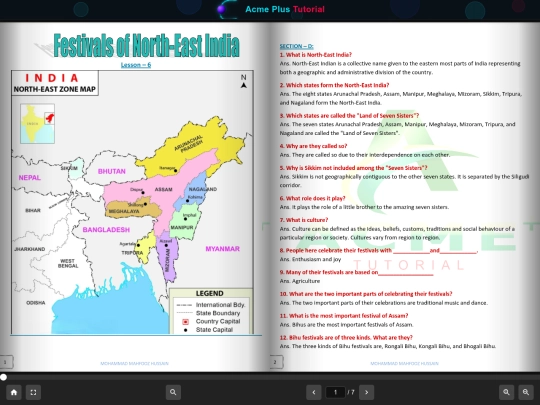The width and height of the screenshot is (540, 405).
Task: Click 'State Capital' in the map legend
Action: (x=214, y=330)
